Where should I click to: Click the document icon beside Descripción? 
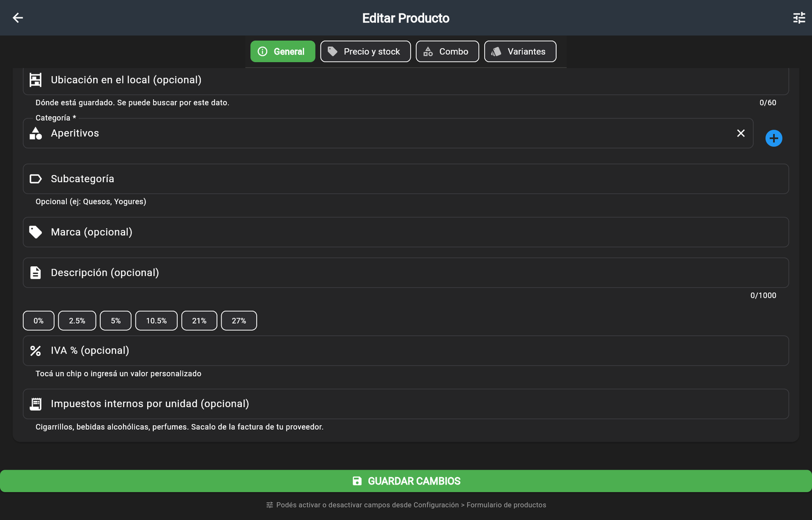point(36,273)
